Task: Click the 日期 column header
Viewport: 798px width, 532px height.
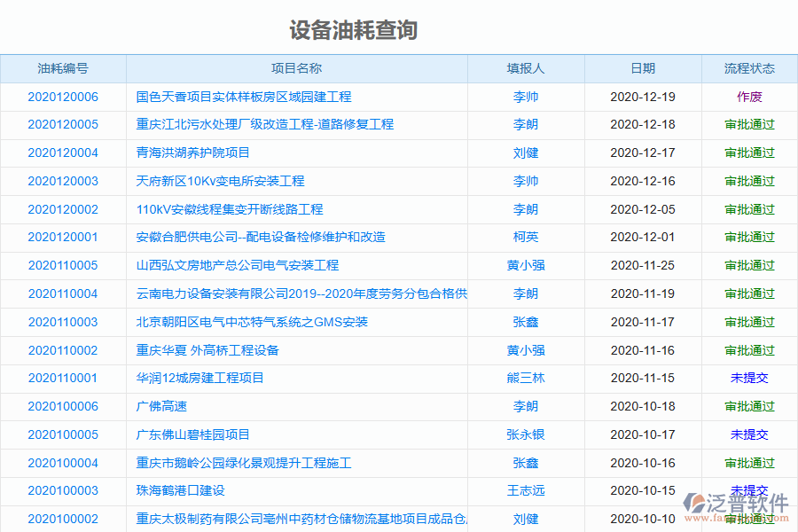Action: (642, 68)
